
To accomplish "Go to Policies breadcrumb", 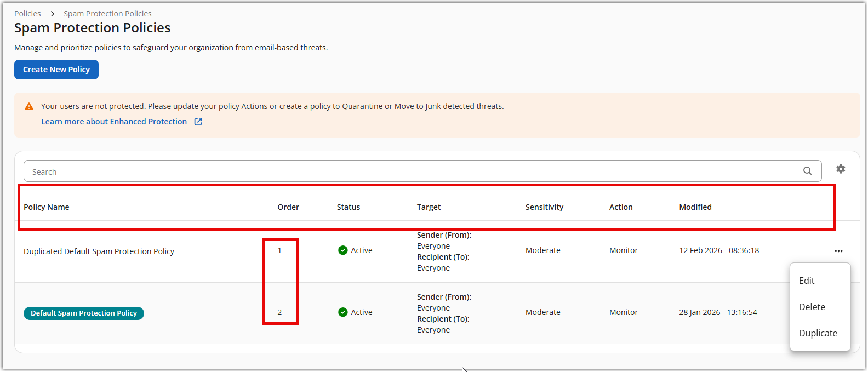I will 27,14.
